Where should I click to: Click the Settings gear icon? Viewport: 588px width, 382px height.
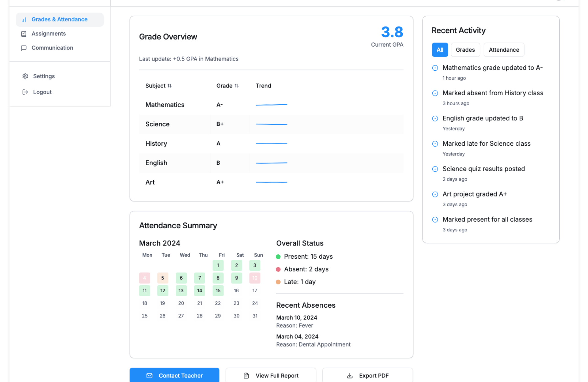pos(25,76)
